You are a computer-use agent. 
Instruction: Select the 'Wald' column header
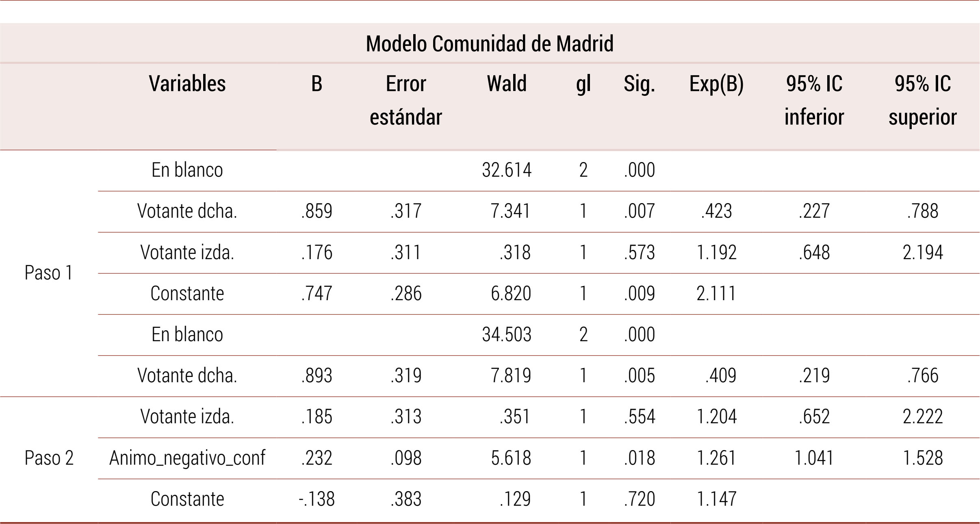507,84
